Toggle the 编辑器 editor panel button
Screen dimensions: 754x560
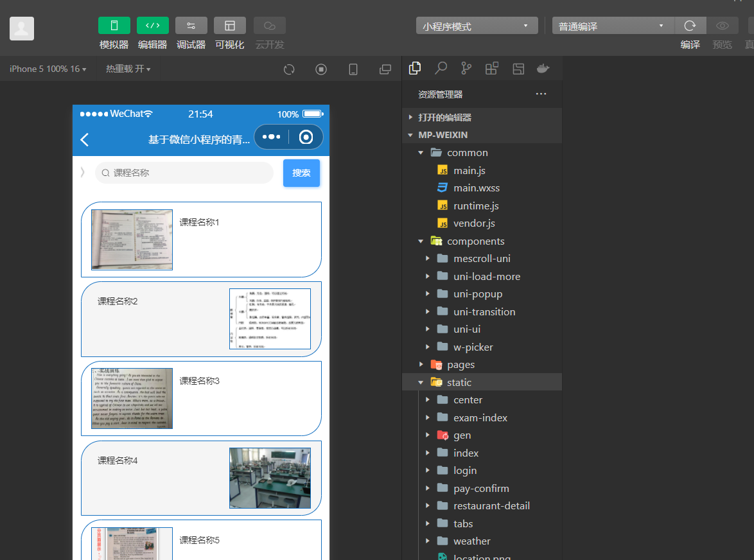pyautogui.click(x=152, y=26)
